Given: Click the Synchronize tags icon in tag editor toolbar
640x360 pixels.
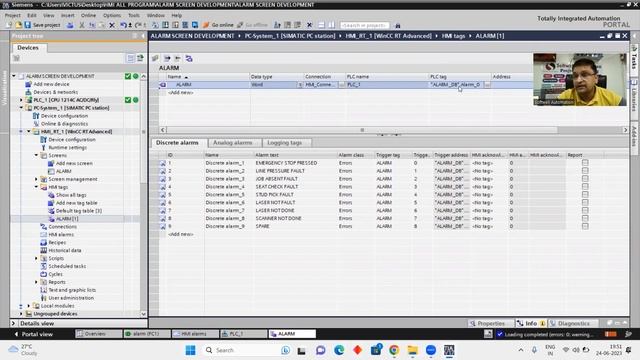Looking at the screenshot, I should (189, 58).
